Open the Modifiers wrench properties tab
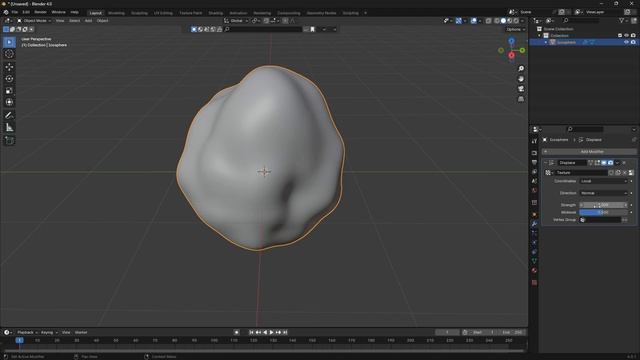Image resolution: width=640 pixels, height=360 pixels. tap(534, 224)
